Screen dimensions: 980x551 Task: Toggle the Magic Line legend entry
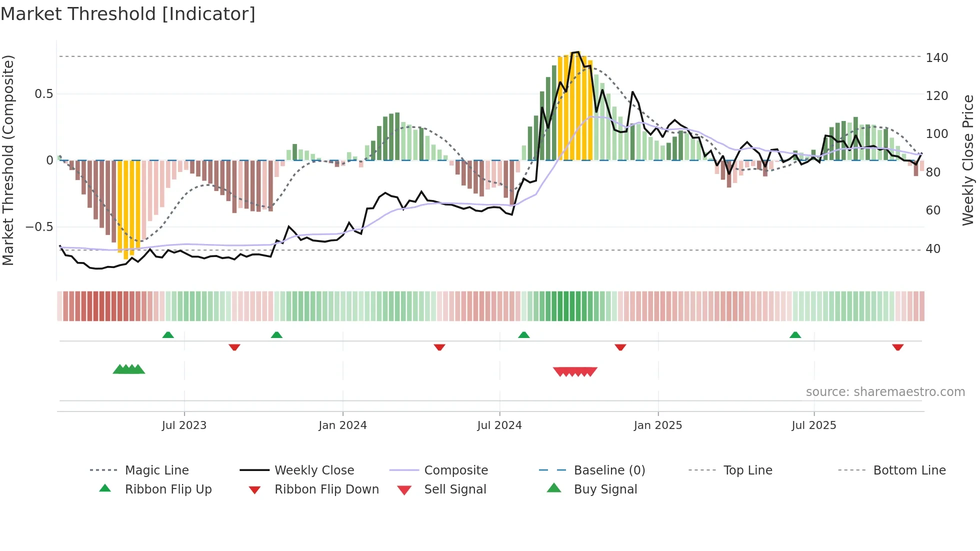[156, 470]
